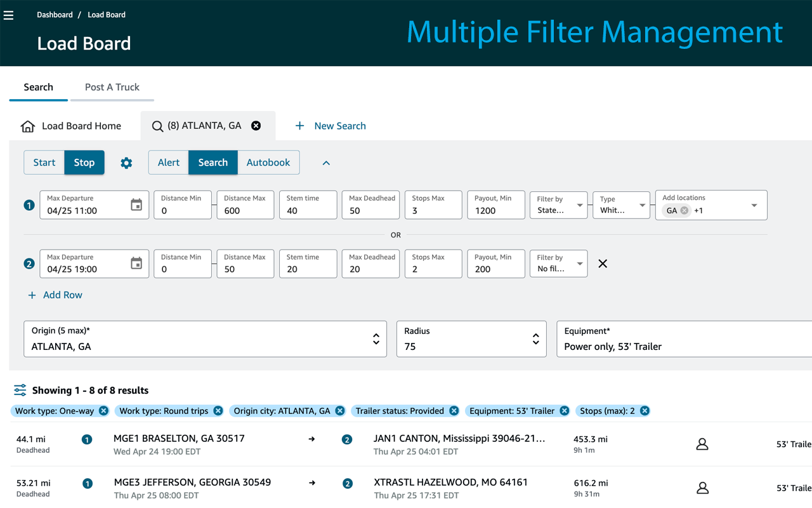This screenshot has width=812, height=508.
Task: Go to Load Board Home tab
Action: [x=71, y=126]
